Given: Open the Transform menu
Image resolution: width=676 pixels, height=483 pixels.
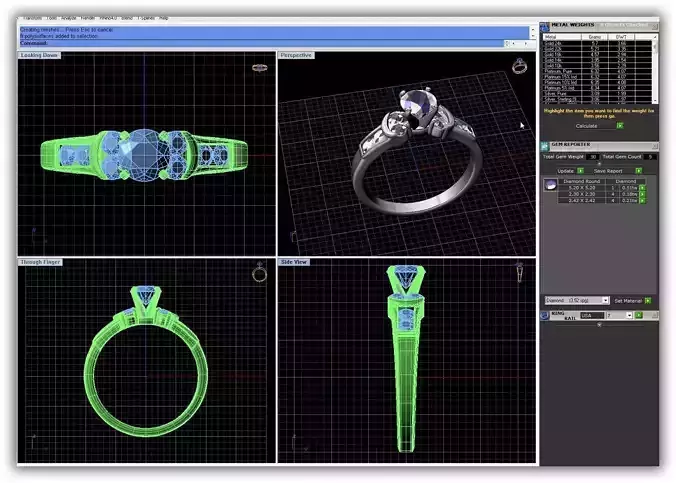Looking at the screenshot, I should [x=33, y=18].
